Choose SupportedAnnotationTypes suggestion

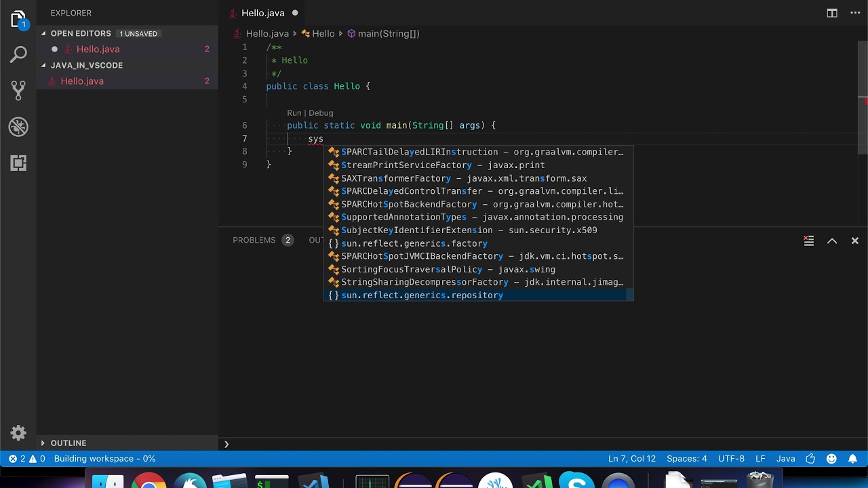coord(478,217)
